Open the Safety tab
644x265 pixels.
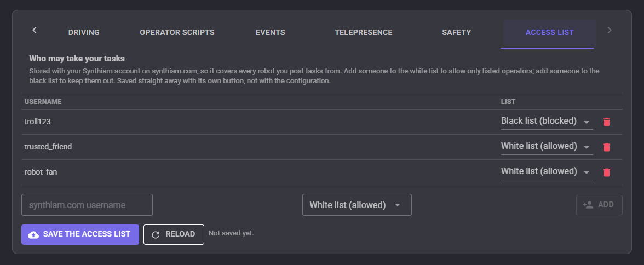tap(456, 32)
